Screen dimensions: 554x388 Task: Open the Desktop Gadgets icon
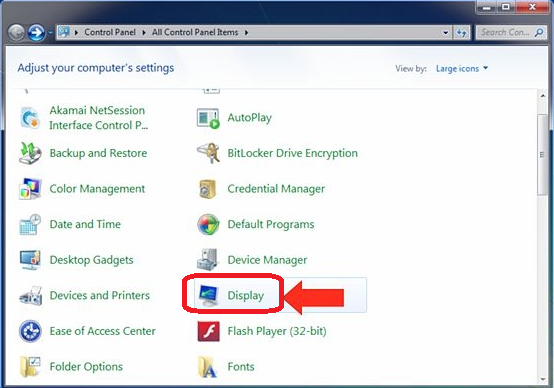tap(30, 260)
